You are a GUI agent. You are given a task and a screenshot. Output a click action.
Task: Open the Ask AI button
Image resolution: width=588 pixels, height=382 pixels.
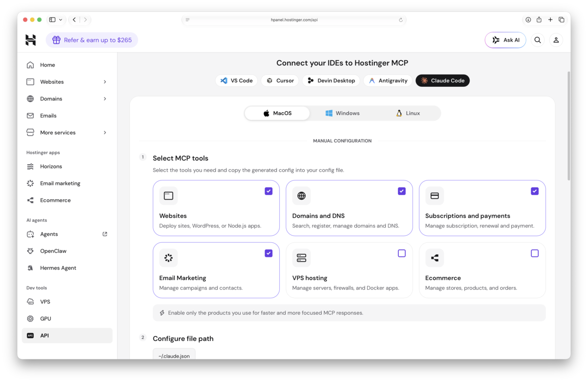(505, 40)
